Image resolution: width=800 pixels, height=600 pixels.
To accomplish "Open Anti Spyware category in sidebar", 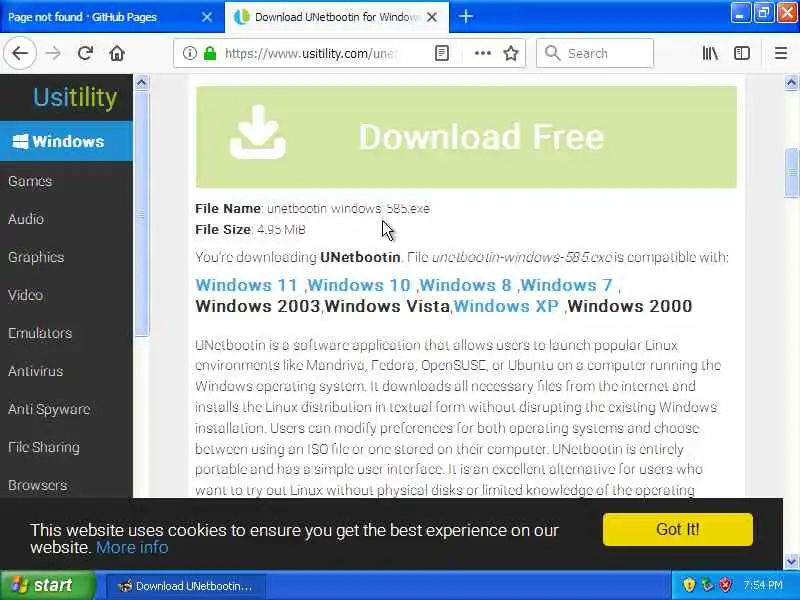I will (x=49, y=409).
